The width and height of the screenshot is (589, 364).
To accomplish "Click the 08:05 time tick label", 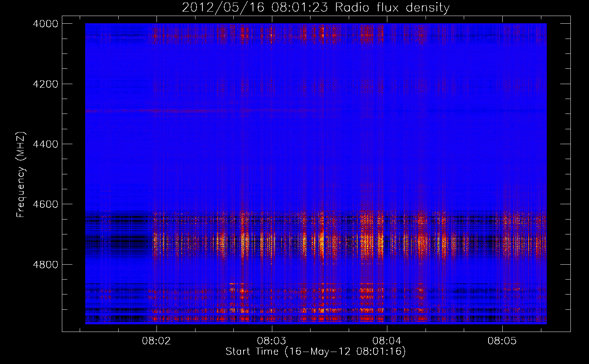I will pyautogui.click(x=502, y=341).
